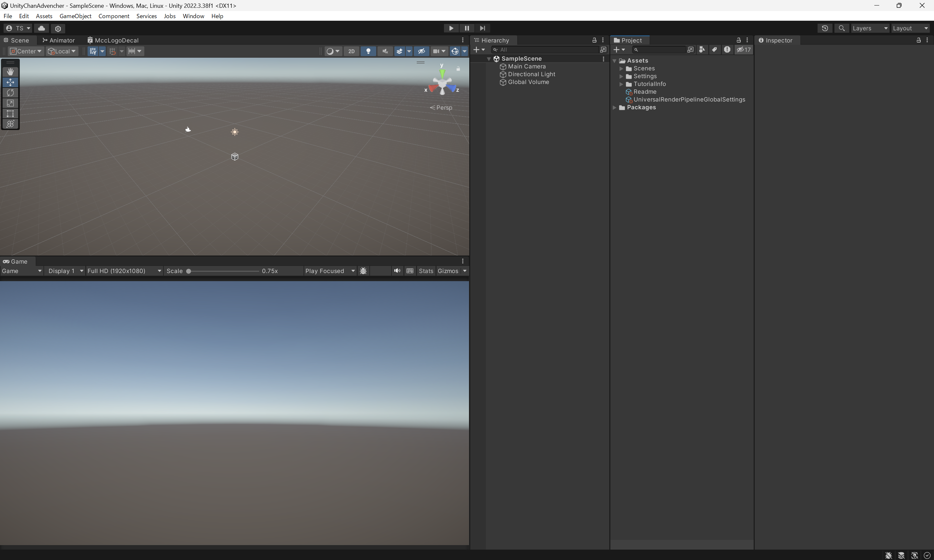Toggle scene lighting on or off
The width and height of the screenshot is (934, 560).
coord(368,51)
